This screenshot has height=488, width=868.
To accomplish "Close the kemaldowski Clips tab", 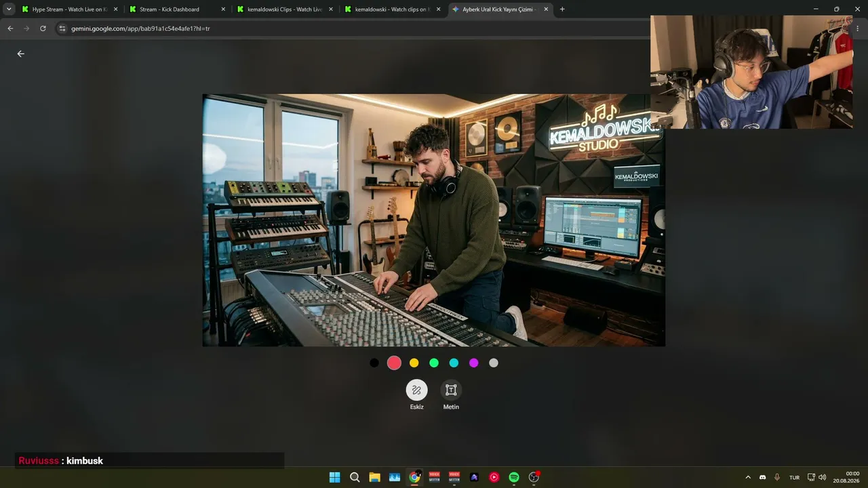I will click(330, 9).
